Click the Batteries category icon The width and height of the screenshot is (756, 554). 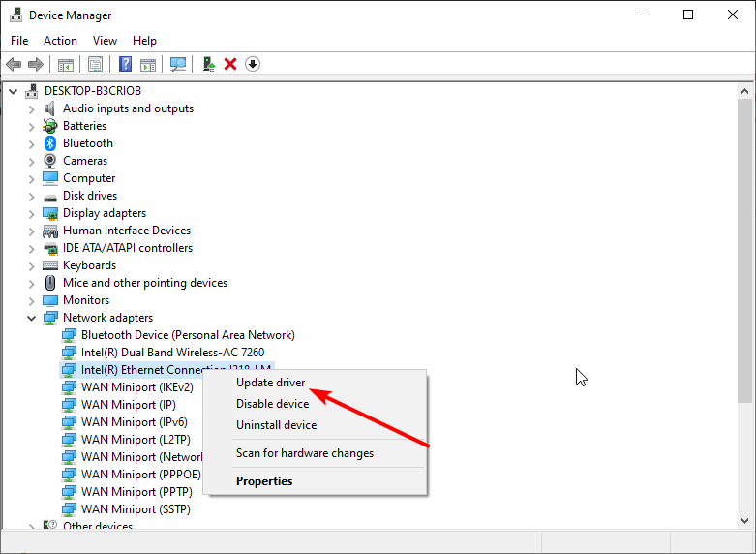[x=49, y=126]
